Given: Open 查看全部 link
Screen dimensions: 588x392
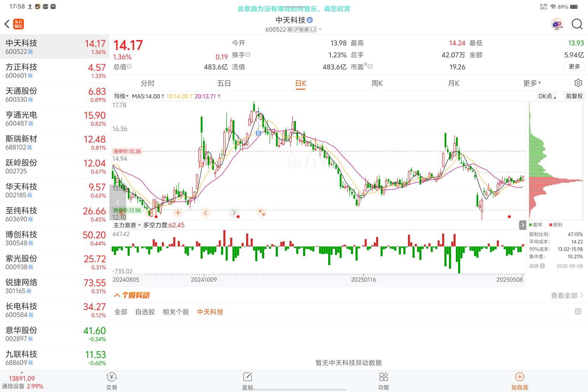Looking at the screenshot, I should click(x=567, y=295).
